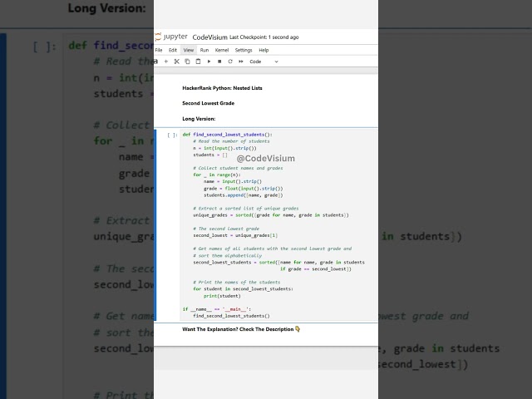This screenshot has height=399, width=532.
Task: Click the CodeVisium notebook title
Action: click(x=209, y=37)
